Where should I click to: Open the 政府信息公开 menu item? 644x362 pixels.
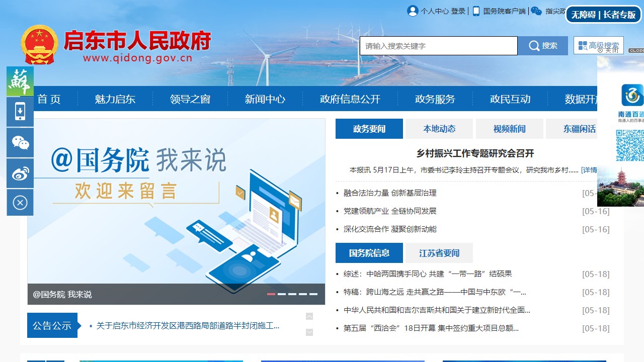[350, 99]
